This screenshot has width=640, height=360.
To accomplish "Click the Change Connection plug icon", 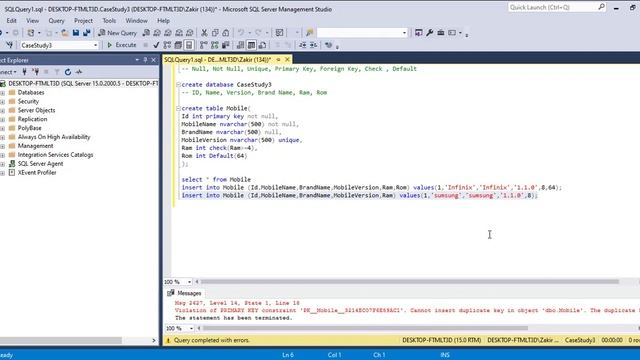I will click(9, 45).
